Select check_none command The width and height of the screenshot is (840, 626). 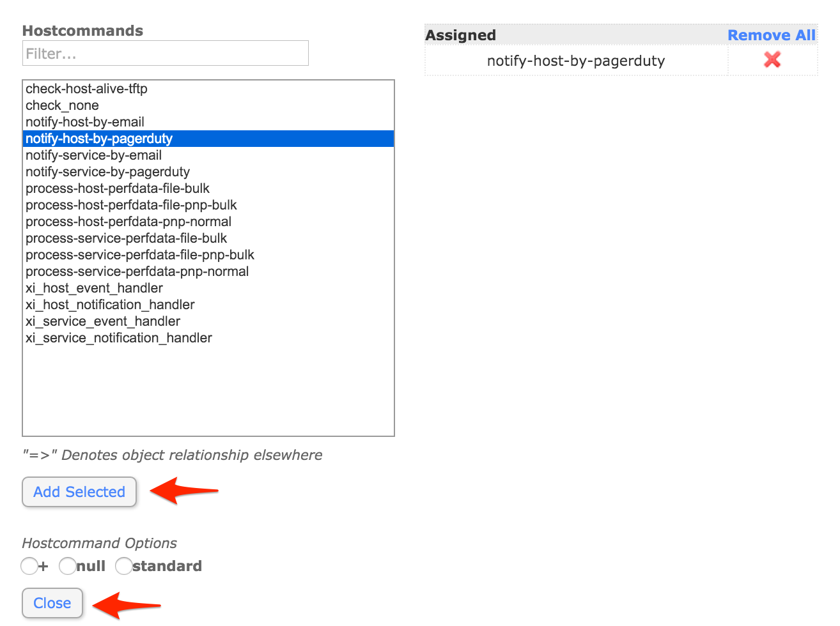coord(62,105)
